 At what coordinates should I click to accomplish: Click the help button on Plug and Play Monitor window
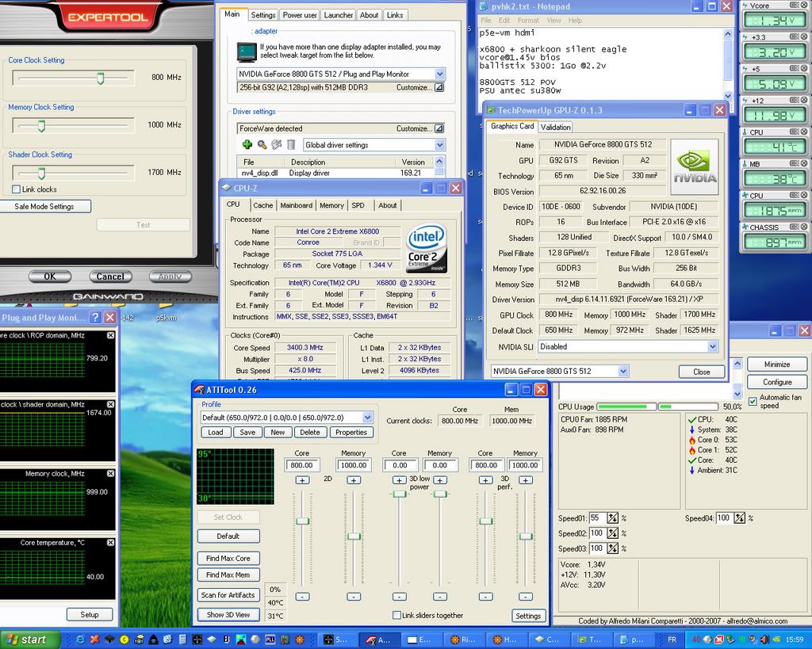click(x=94, y=317)
